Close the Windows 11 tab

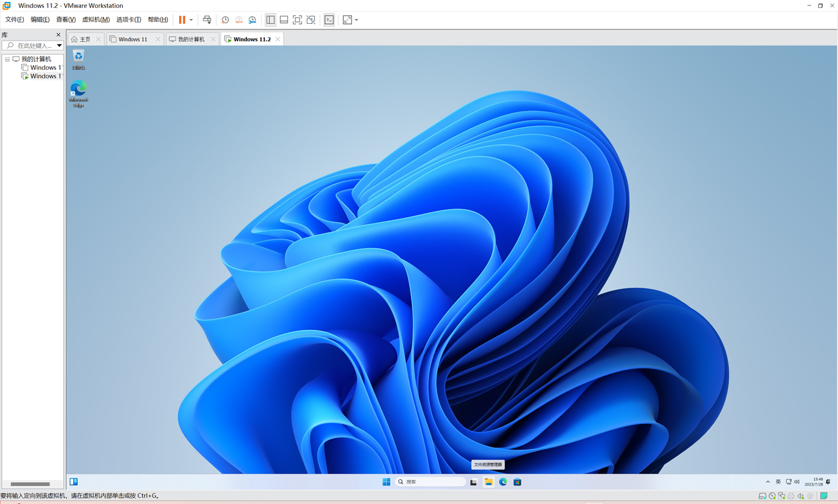click(x=158, y=39)
